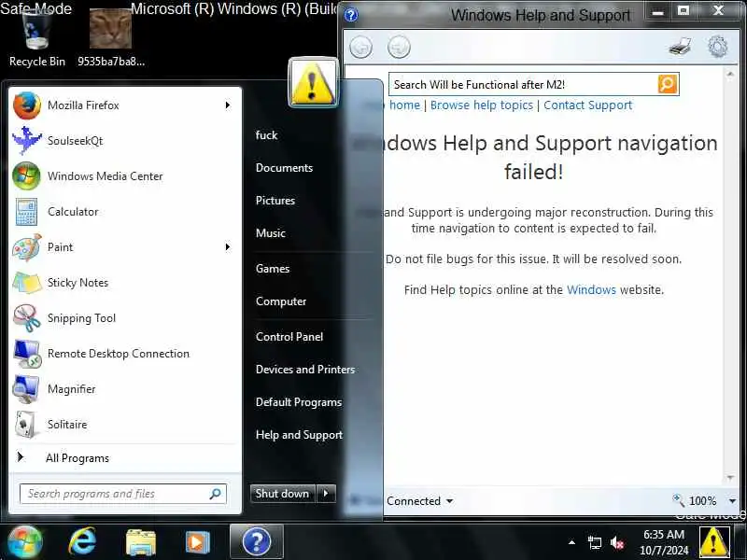Screen dimensions: 747x560
Task: Start Remote Desktop Connection
Action: click(x=124, y=354)
